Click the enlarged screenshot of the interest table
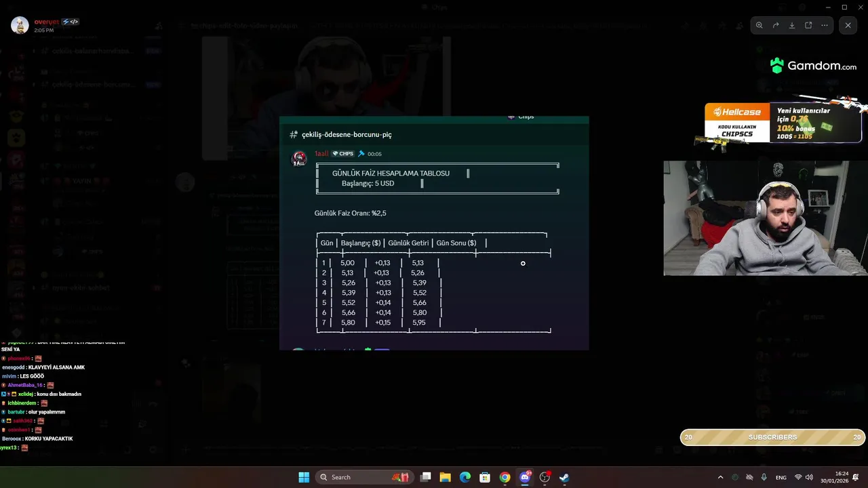The width and height of the screenshot is (868, 488). (x=434, y=233)
